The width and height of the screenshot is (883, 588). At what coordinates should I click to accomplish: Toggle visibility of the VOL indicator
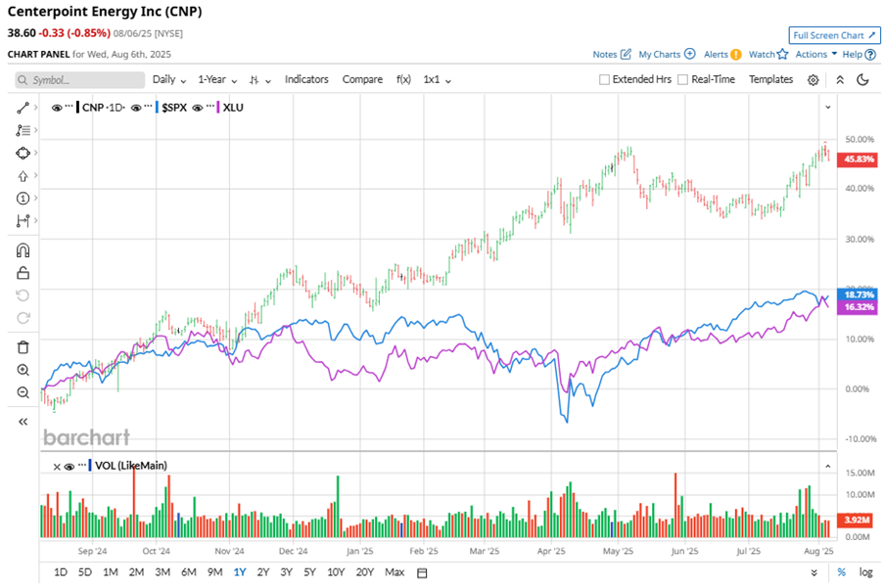[x=70, y=467]
